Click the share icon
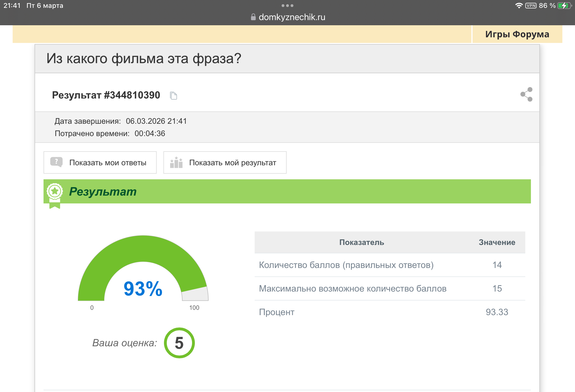Screen dimensions: 575x392 tap(526, 94)
